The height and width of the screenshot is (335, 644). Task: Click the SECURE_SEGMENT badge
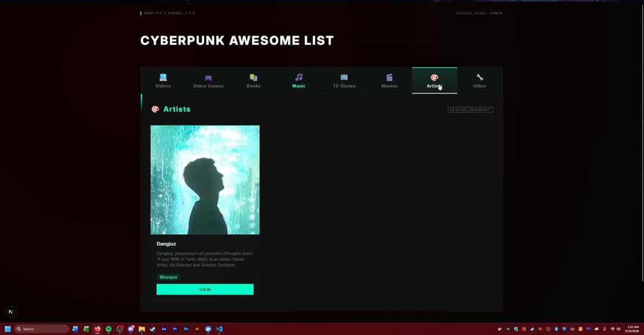[470, 110]
